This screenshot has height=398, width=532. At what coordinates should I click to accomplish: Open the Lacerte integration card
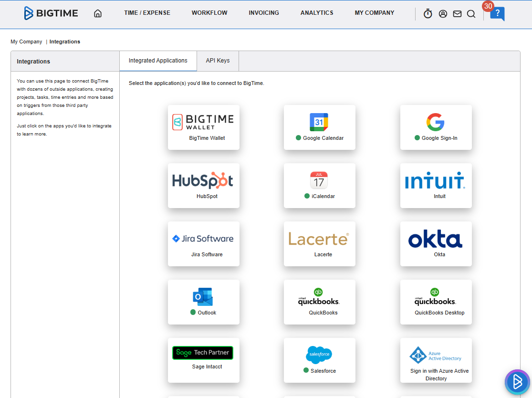pos(320,244)
